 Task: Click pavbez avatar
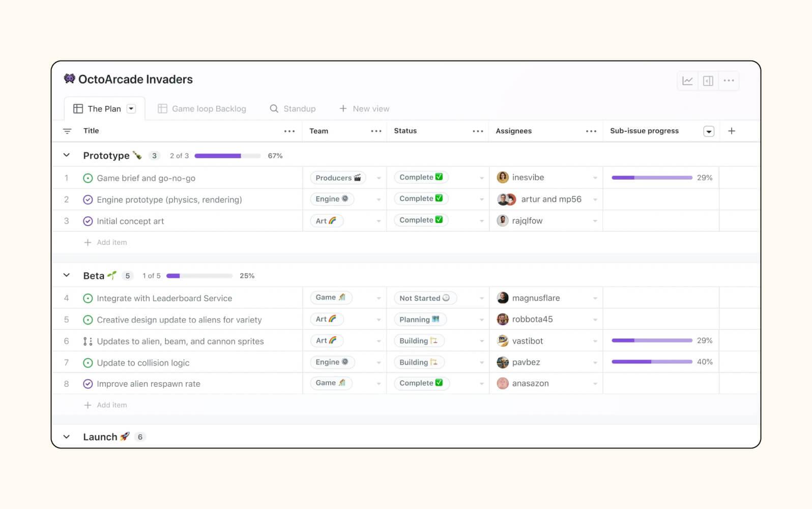(503, 362)
